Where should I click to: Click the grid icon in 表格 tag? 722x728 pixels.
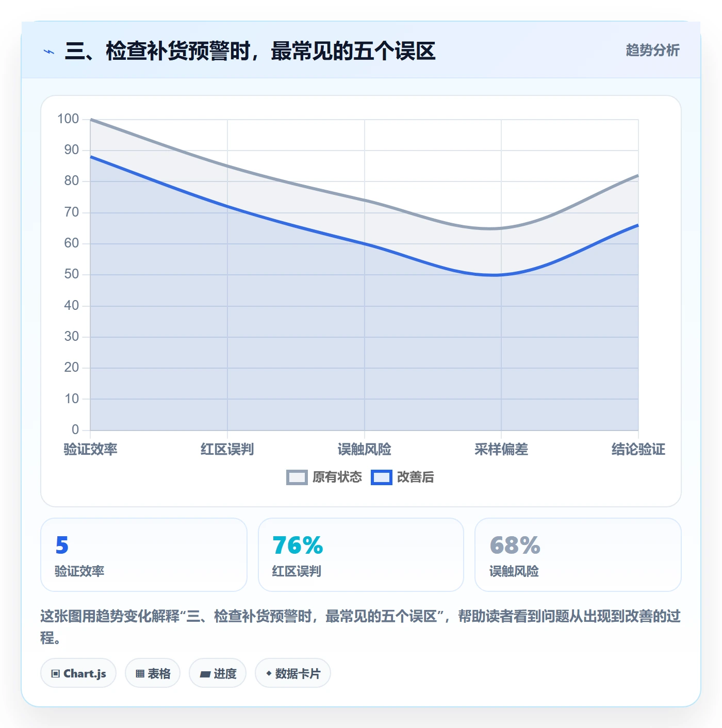(x=140, y=674)
